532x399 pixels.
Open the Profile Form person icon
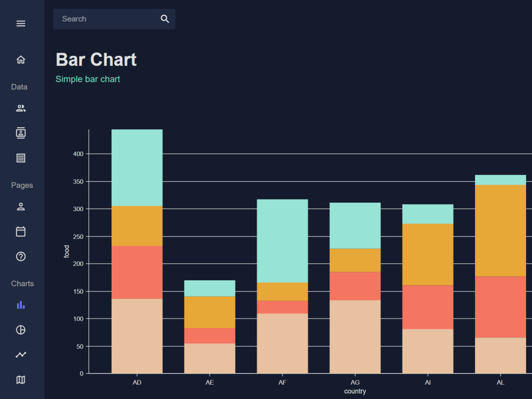tap(21, 206)
